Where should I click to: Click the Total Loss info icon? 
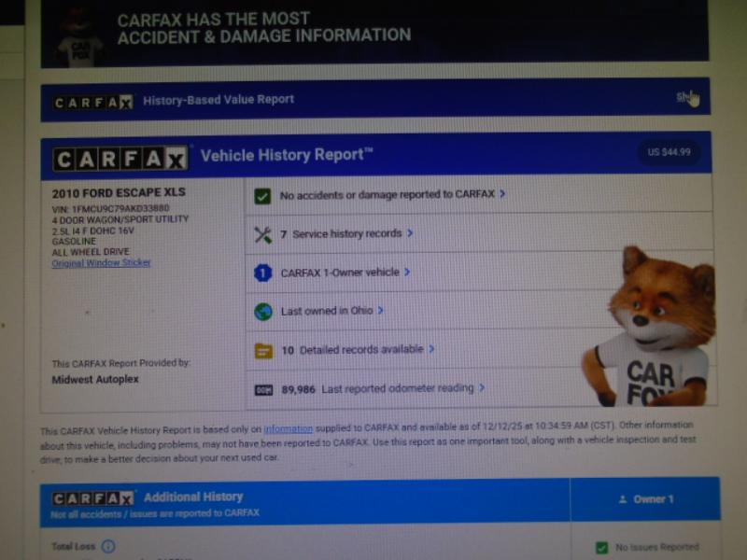(108, 546)
